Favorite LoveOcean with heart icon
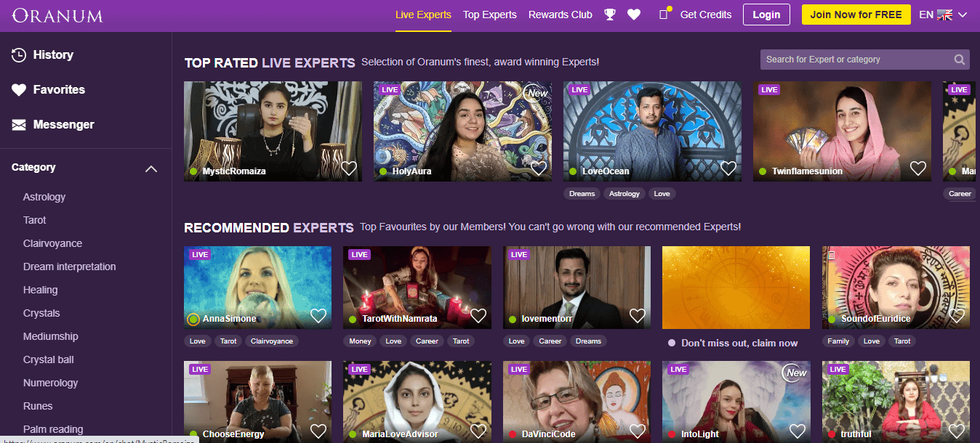The height and width of the screenshot is (443, 980). [728, 168]
